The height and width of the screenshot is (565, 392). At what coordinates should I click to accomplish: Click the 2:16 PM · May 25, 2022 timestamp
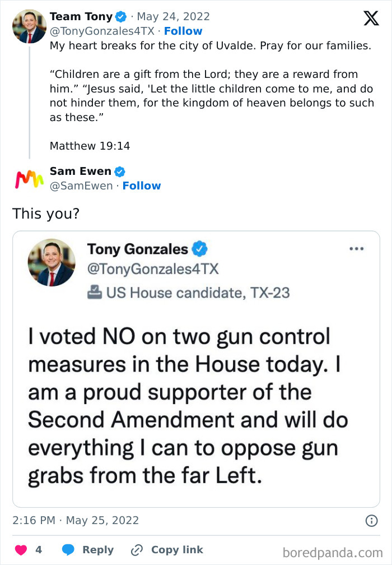click(76, 521)
